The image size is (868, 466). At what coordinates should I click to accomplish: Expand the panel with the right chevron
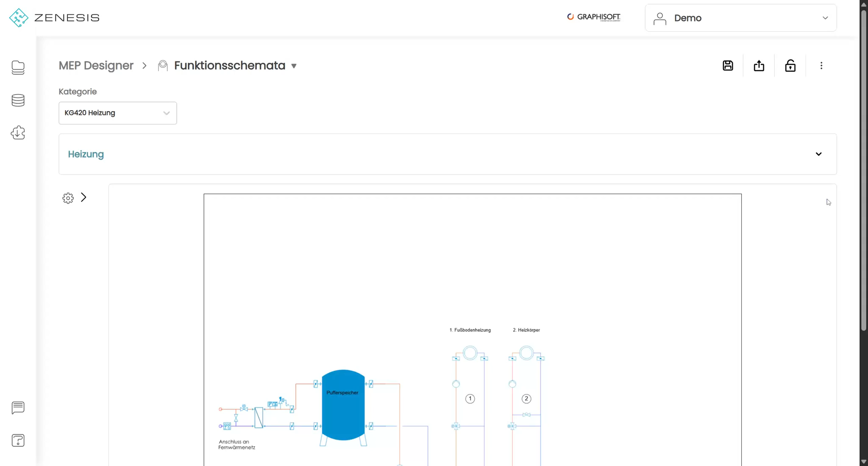click(83, 197)
